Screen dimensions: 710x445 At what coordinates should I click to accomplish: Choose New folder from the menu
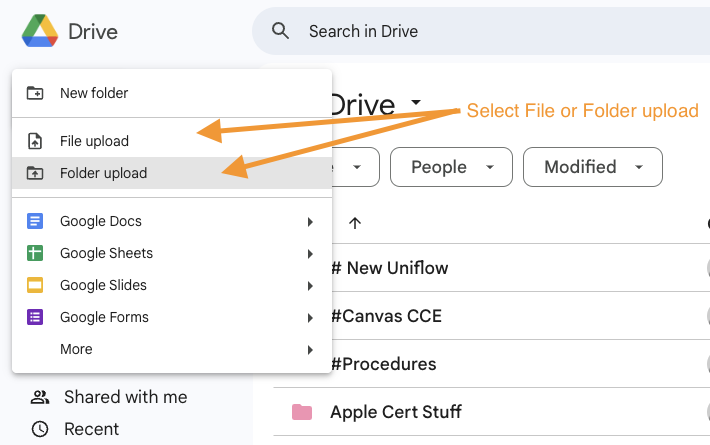click(172, 93)
